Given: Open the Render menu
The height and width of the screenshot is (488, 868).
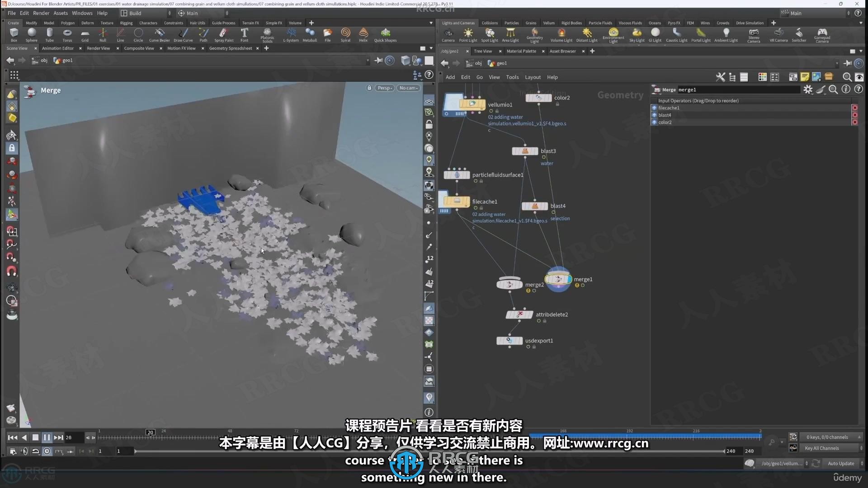Looking at the screenshot, I should pos(41,13).
